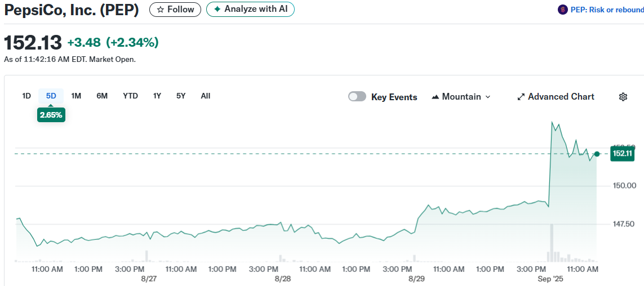
Task: Click the PepsiCo, Inc. (PEP) heading
Action: coord(72,10)
